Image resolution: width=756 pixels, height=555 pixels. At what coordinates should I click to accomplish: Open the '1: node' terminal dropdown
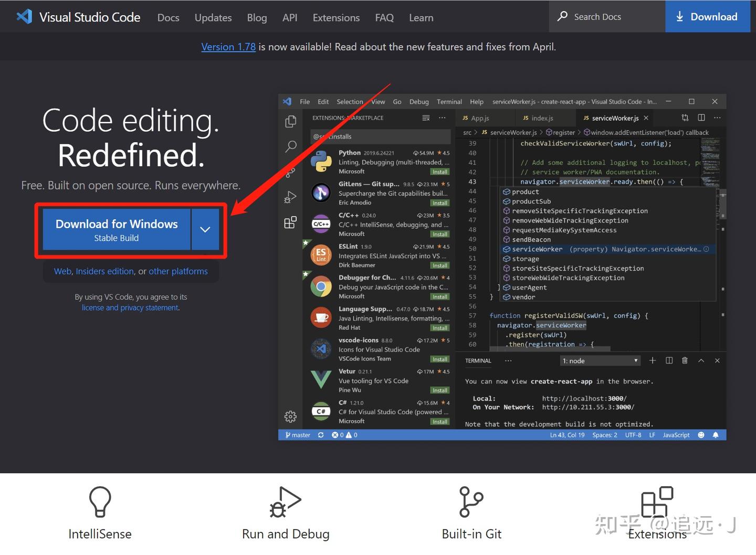pos(600,360)
